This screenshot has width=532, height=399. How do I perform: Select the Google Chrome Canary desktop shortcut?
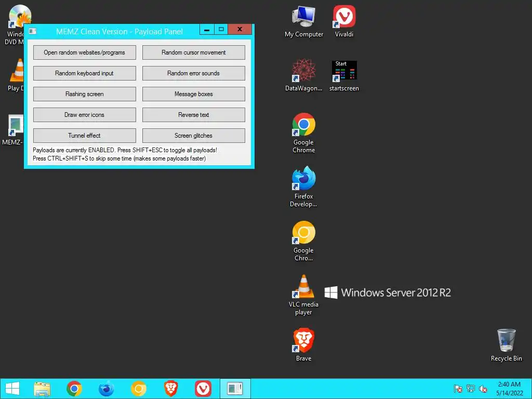click(x=303, y=241)
